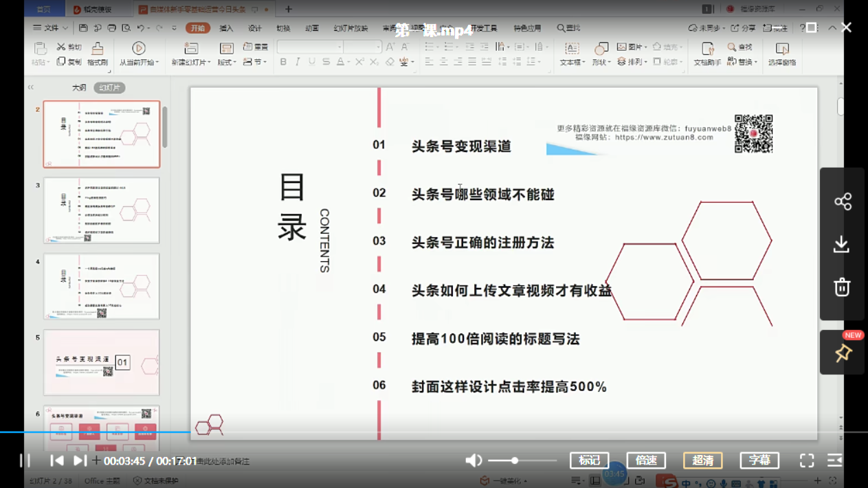Viewport: 868px width, 488px height.
Task: Insert a text box (文本框)
Action: pyautogui.click(x=572, y=54)
